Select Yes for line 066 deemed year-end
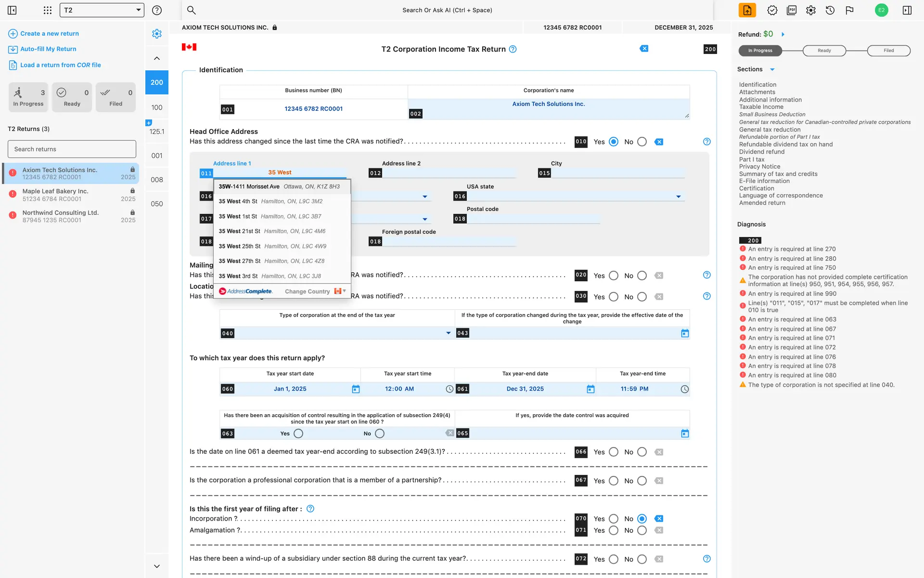 (x=614, y=452)
